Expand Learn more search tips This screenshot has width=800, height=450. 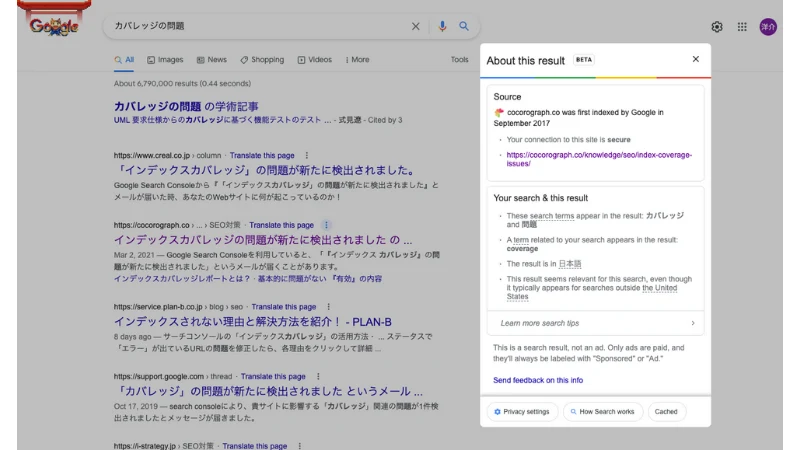click(x=595, y=323)
